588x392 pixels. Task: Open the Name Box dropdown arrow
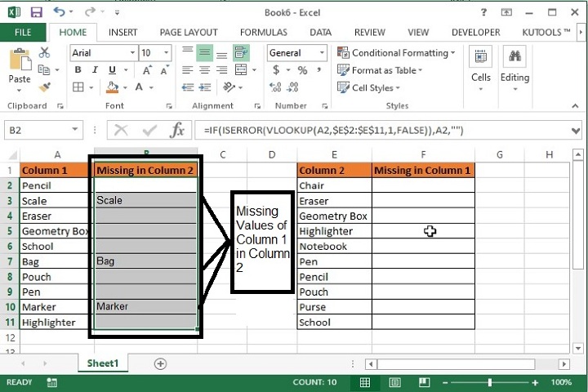click(75, 130)
